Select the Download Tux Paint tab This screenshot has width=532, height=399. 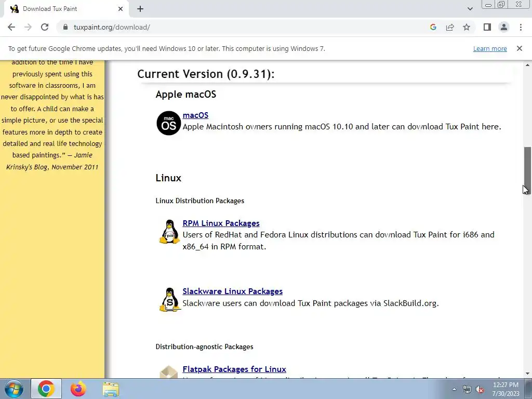[66, 9]
